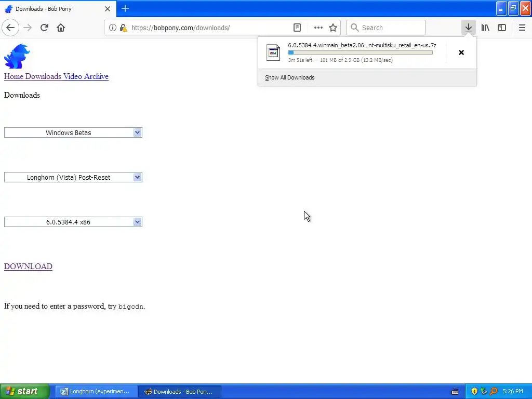Show sidebars icon
The width and height of the screenshot is (532, 399).
[502, 28]
